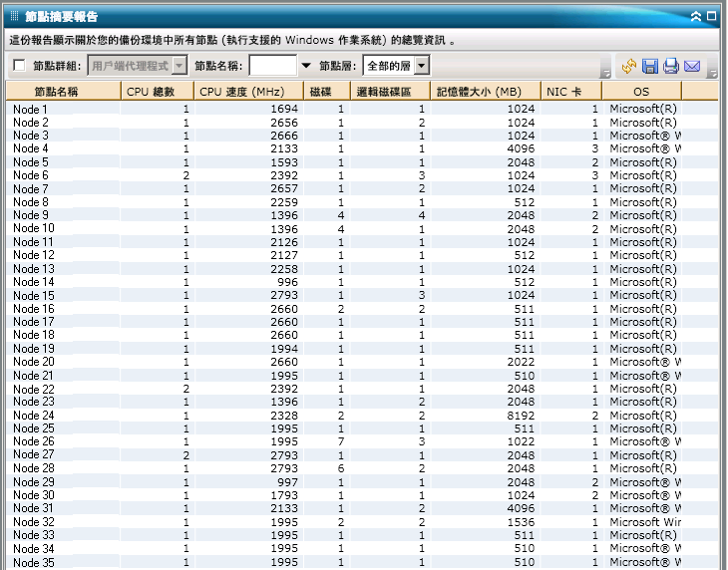Click CPU speed 1793 for Node 30

click(x=284, y=495)
